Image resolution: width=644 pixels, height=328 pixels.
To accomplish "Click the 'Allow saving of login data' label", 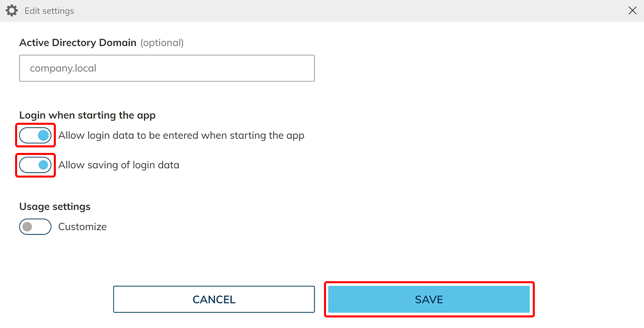I will pos(119,165).
